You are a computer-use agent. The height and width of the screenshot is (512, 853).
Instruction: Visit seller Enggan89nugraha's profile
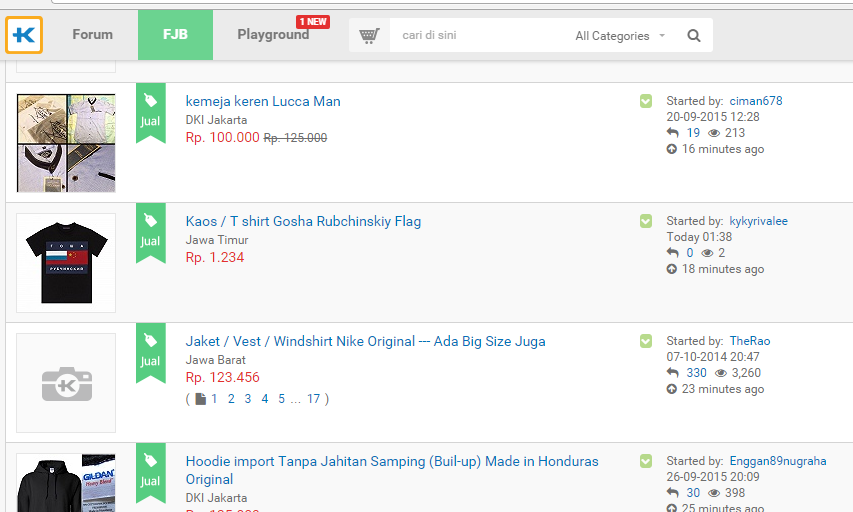pyautogui.click(x=777, y=461)
